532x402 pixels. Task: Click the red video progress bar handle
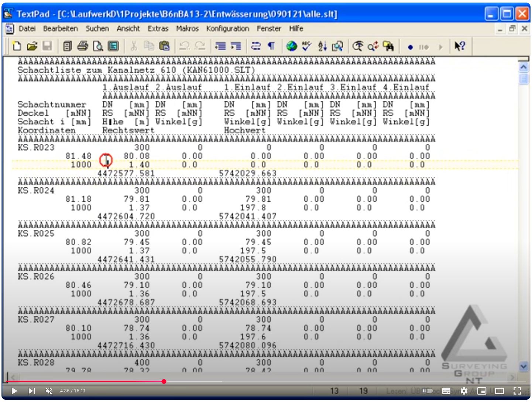point(164,381)
